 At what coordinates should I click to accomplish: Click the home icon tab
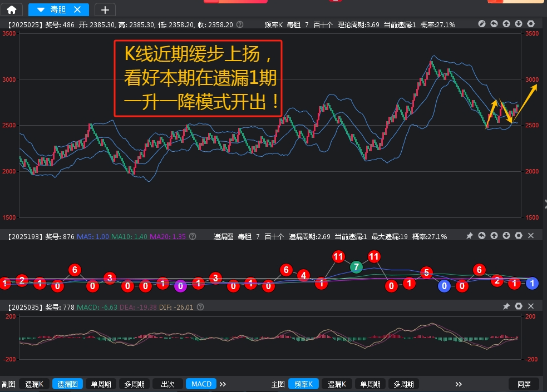[x=12, y=9]
